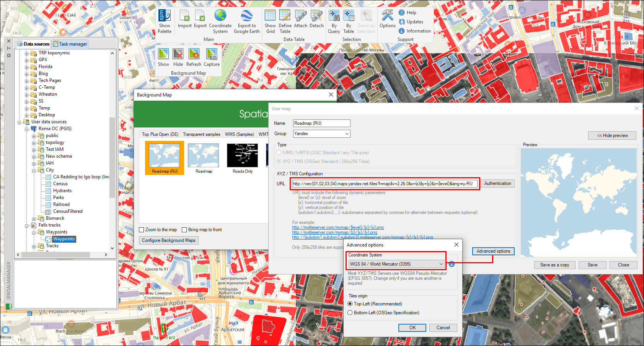Click the Detach data table icon
The height and width of the screenshot is (346, 644).
click(316, 15)
